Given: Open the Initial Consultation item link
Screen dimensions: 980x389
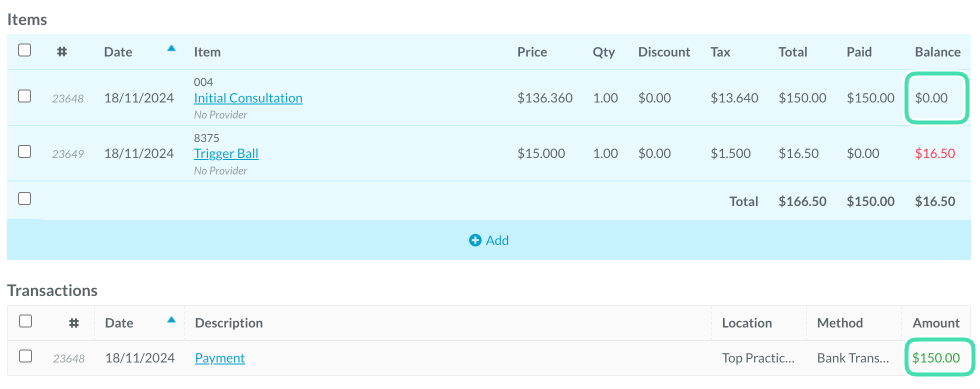Looking at the screenshot, I should [x=248, y=98].
